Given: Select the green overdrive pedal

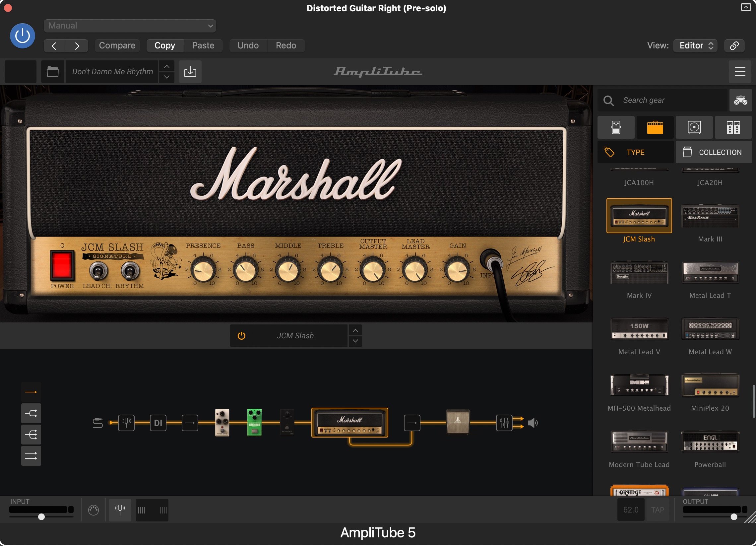Looking at the screenshot, I should click(x=254, y=423).
